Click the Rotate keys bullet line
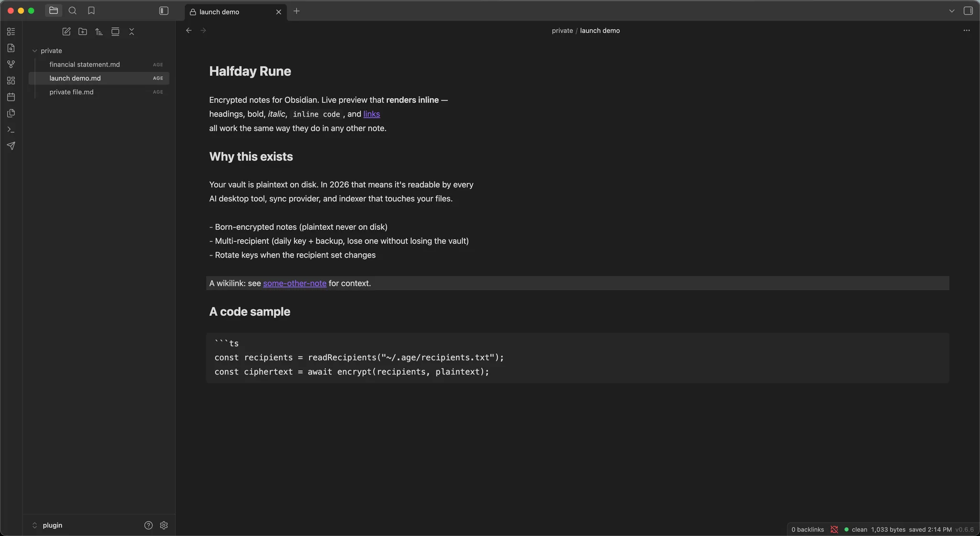Screen dimensions: 980x536 (292, 255)
